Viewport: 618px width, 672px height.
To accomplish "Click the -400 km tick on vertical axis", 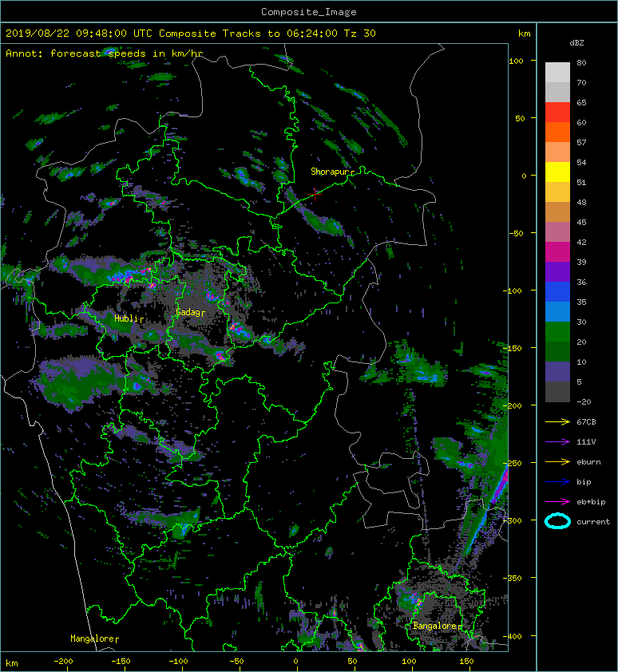I will click(514, 636).
